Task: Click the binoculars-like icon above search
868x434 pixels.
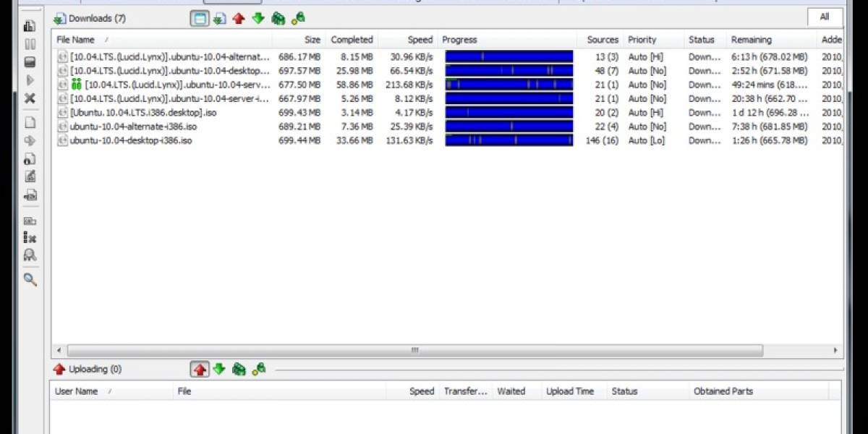Action: click(30, 255)
